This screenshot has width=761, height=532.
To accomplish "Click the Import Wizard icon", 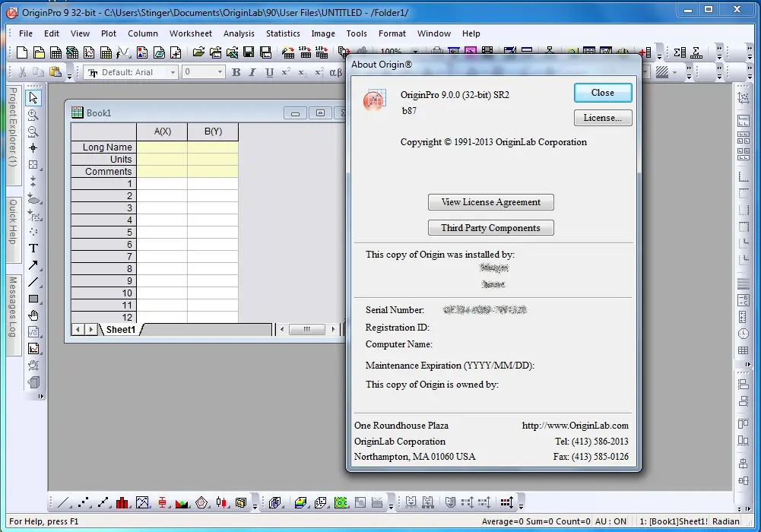I will pos(288,52).
